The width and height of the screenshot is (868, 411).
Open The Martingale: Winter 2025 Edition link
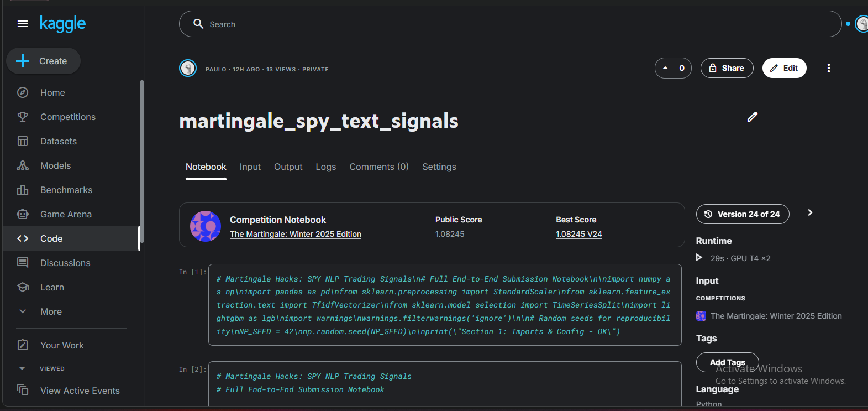coord(295,234)
